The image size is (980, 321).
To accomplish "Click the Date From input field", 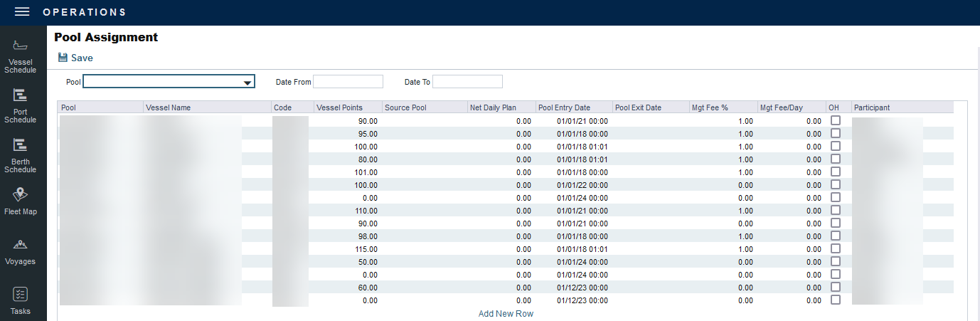I will click(348, 82).
